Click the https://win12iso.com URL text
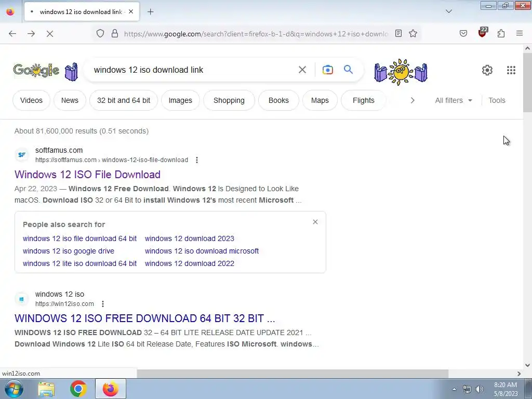Viewport: 532px width, 399px height. point(64,303)
